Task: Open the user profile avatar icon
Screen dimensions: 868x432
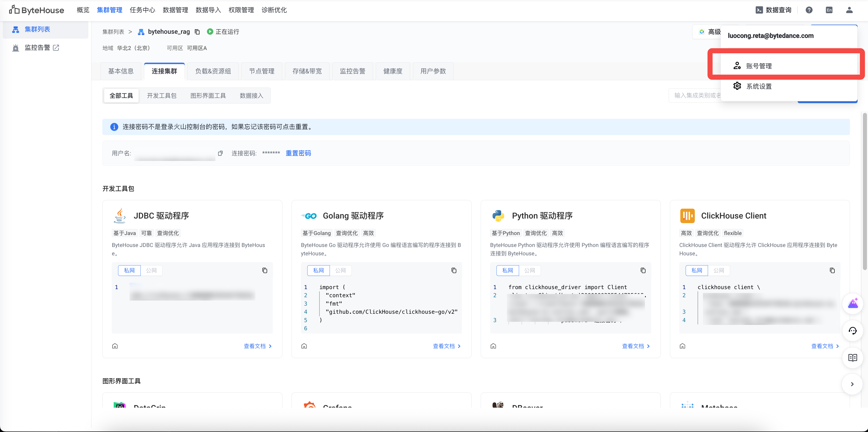Action: [849, 10]
